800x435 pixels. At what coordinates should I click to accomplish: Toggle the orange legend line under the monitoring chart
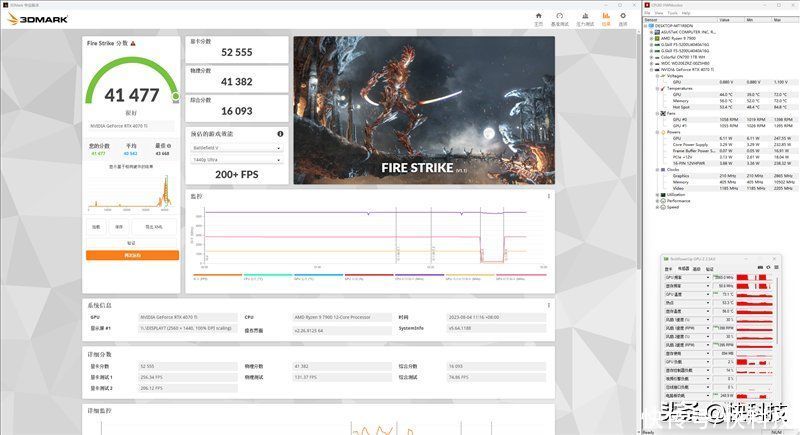[x=217, y=275]
